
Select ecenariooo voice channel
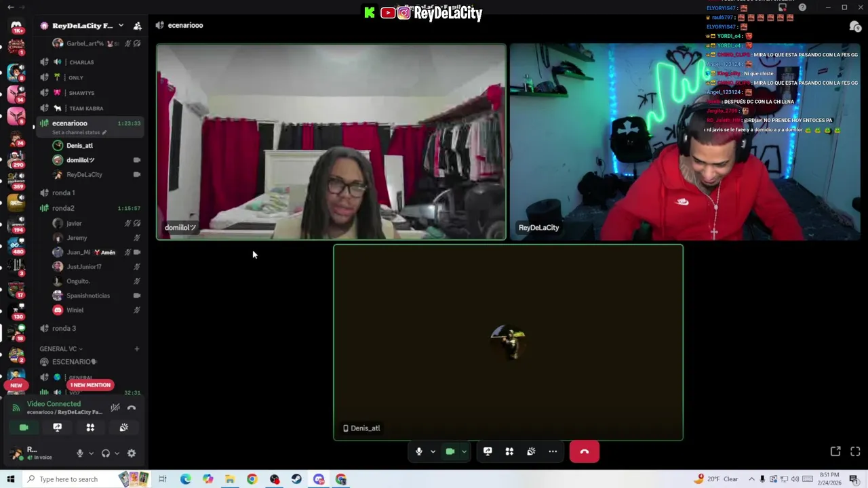[90, 127]
